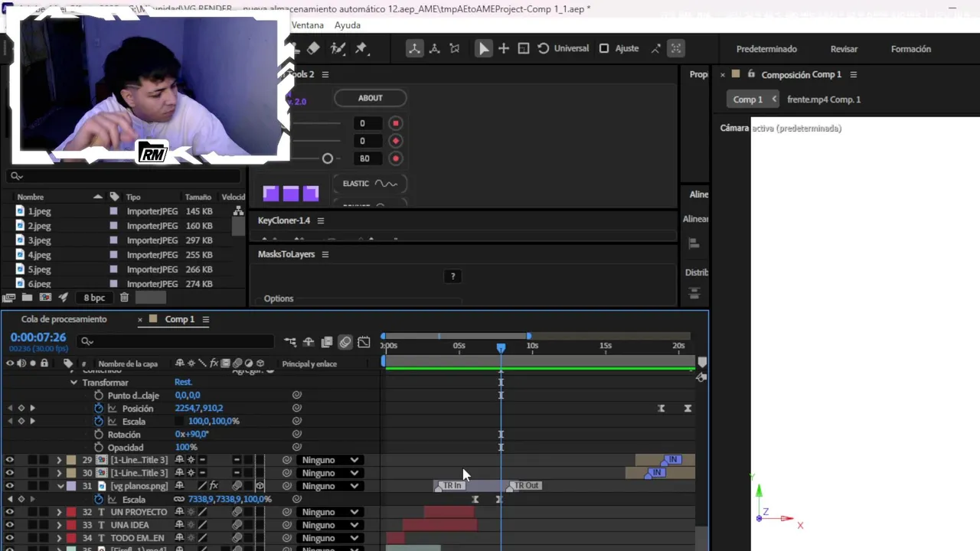Image resolution: width=980 pixels, height=551 pixels.
Task: Open the Composición Comp 1 panel menu
Action: pos(854,74)
